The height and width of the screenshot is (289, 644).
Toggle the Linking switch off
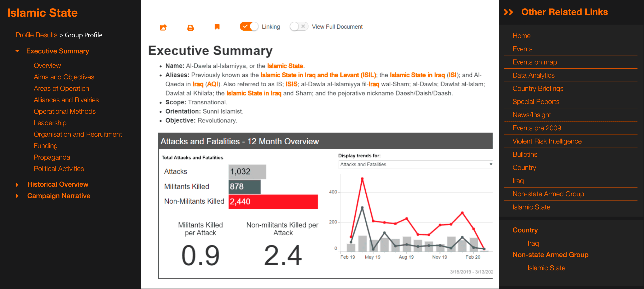point(249,26)
